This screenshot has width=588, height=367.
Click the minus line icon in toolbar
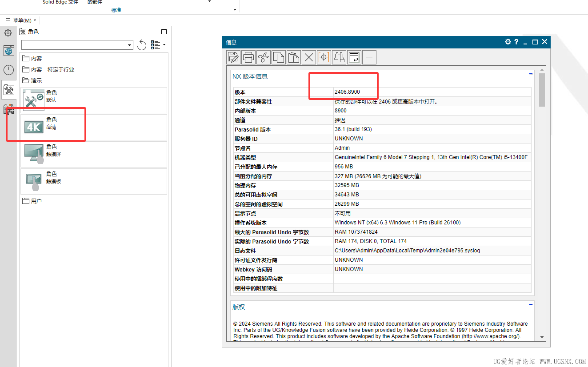[369, 57]
